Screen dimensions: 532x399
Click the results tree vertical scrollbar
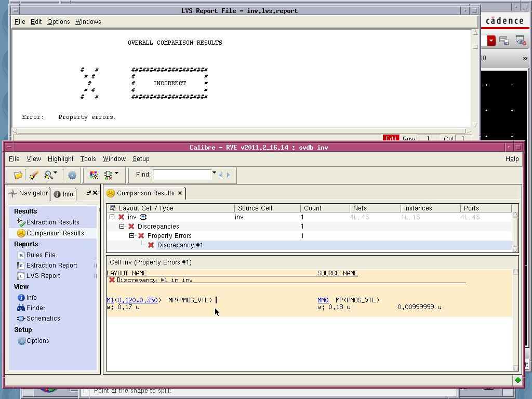[515, 232]
